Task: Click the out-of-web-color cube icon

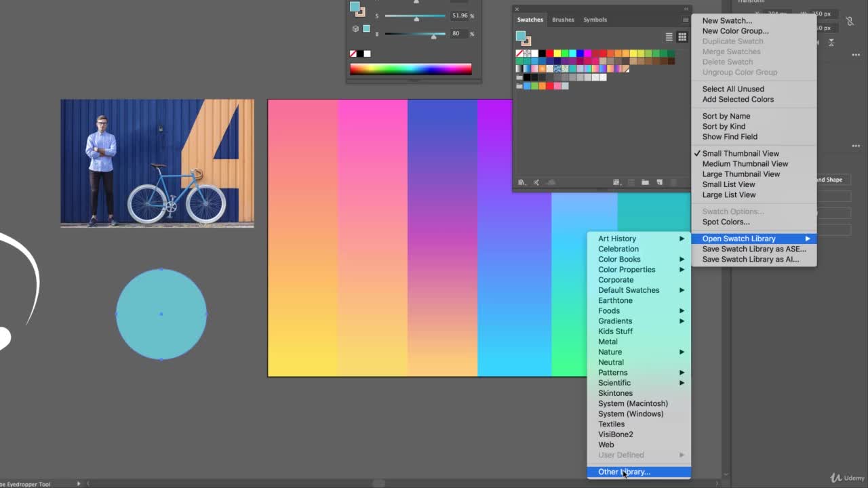Action: [355, 28]
